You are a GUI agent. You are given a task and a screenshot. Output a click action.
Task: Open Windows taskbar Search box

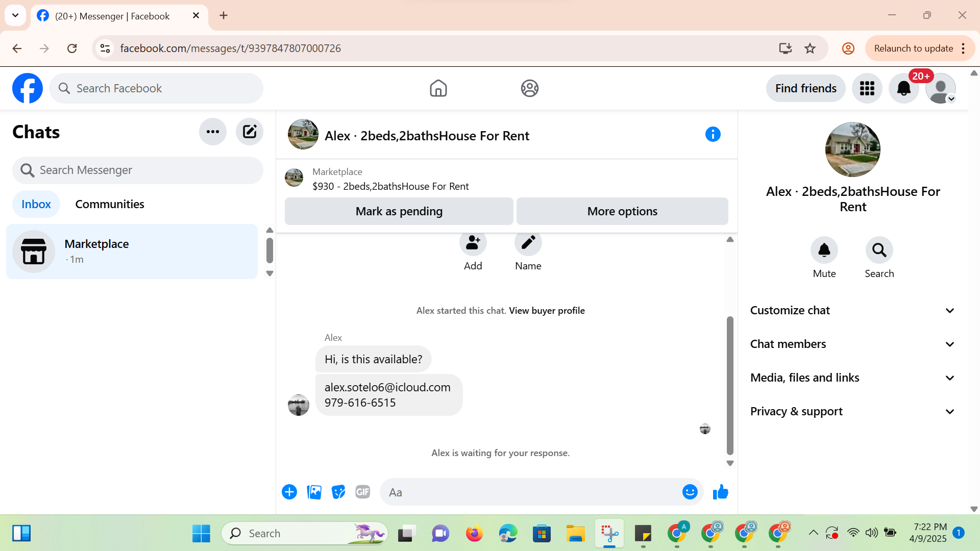tap(305, 534)
